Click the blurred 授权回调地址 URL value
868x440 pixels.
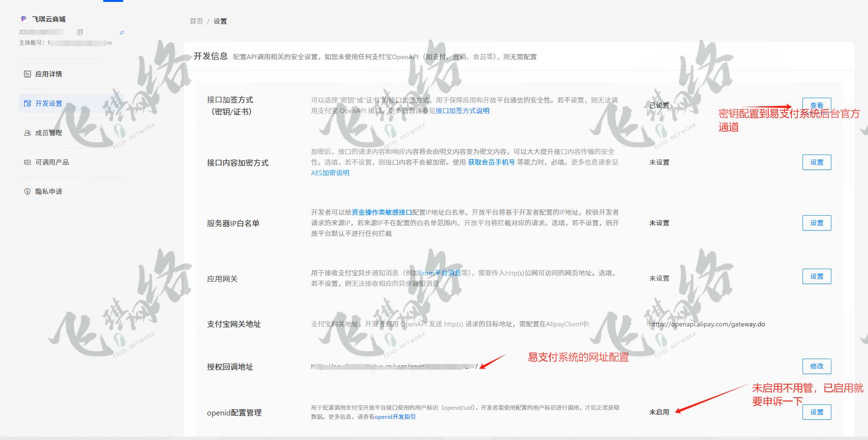(x=395, y=366)
